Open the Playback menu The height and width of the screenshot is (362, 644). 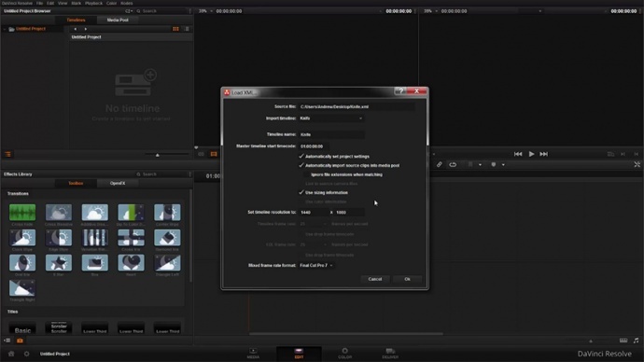[93, 3]
